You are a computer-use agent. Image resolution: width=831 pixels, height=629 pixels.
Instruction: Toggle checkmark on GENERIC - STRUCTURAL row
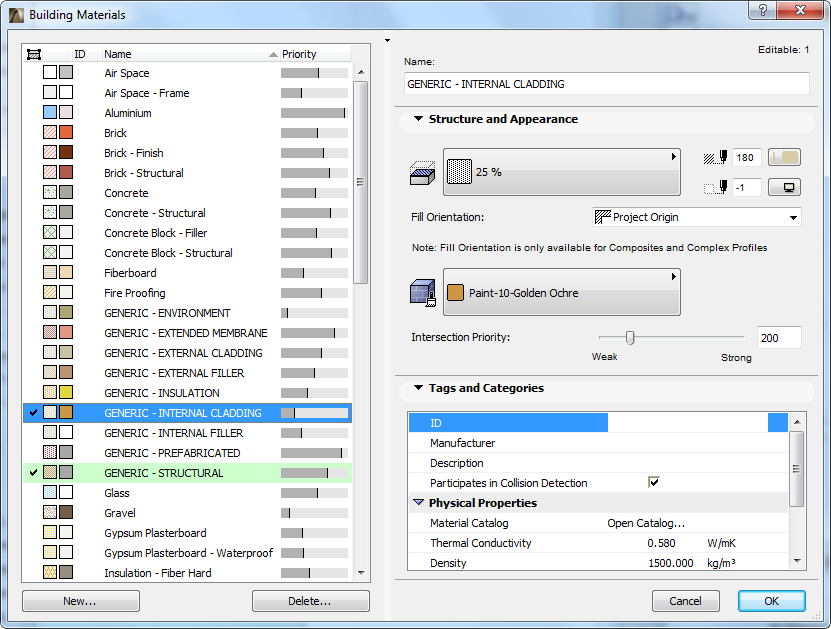(33, 472)
